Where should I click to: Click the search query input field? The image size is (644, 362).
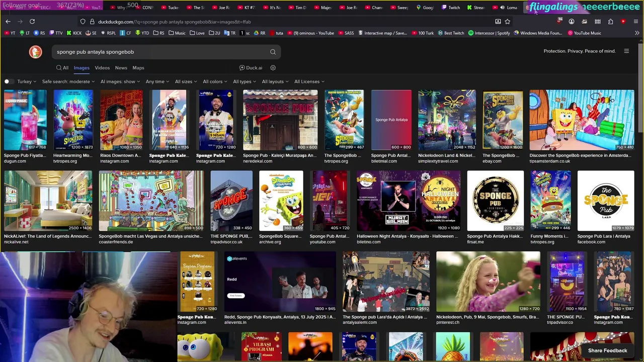[161, 52]
